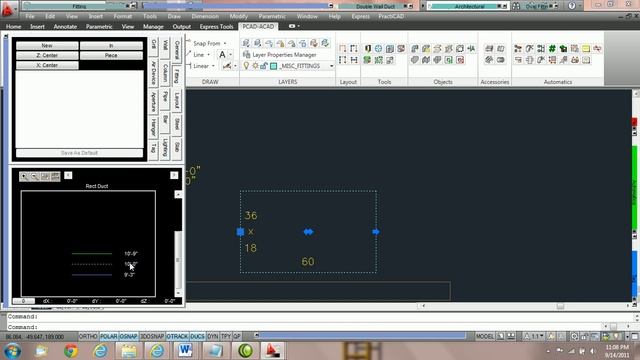Click the yellow rectangle icon in Automatics
640x360 pixels.
(586, 49)
